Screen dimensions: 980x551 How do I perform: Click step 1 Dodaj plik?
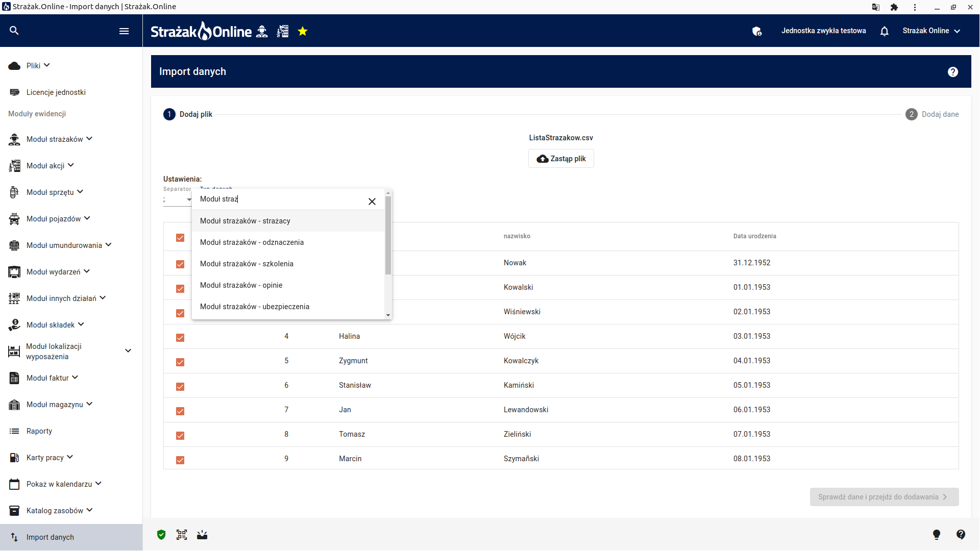(188, 114)
